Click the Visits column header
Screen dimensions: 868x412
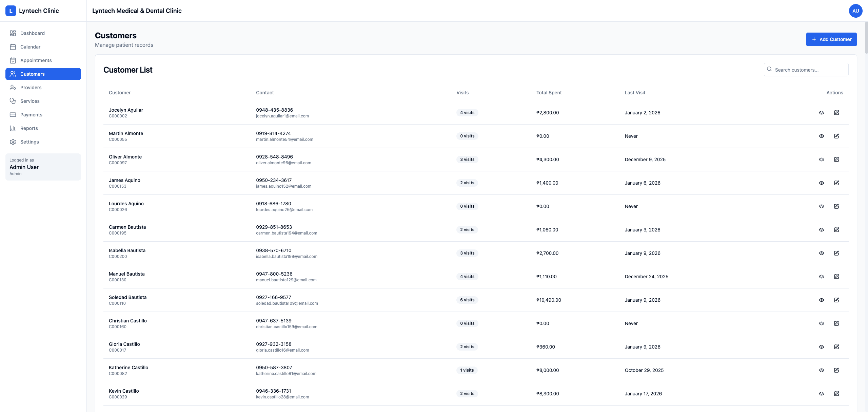pyautogui.click(x=462, y=93)
